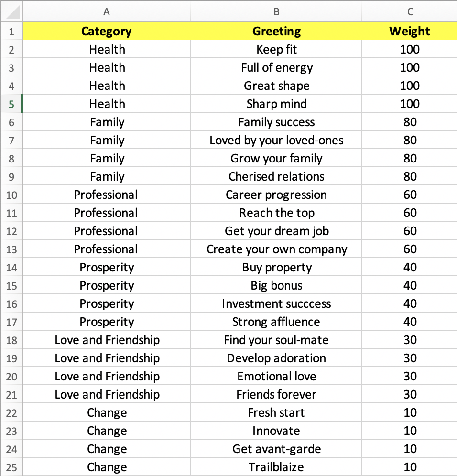Select row 5 header

[x=11, y=104]
